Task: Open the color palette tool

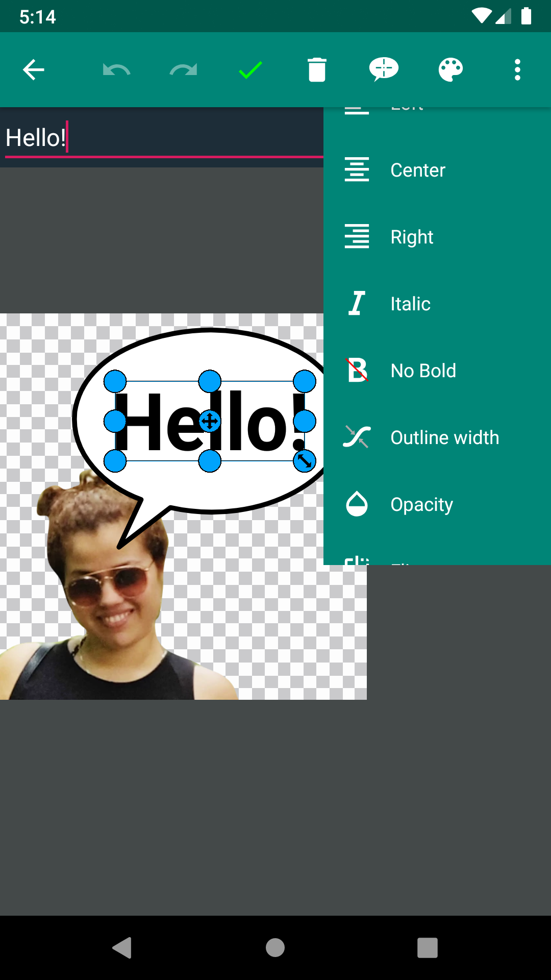Action: [x=450, y=70]
